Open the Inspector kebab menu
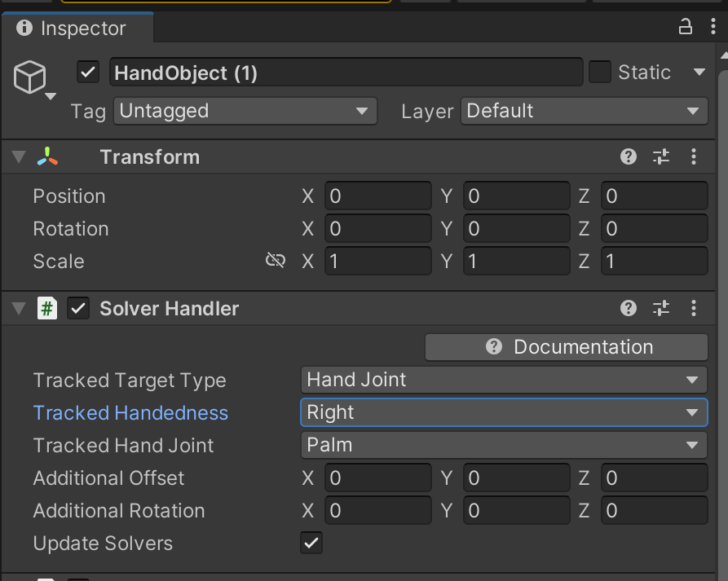Screen dimensions: 728x581 click(712, 27)
